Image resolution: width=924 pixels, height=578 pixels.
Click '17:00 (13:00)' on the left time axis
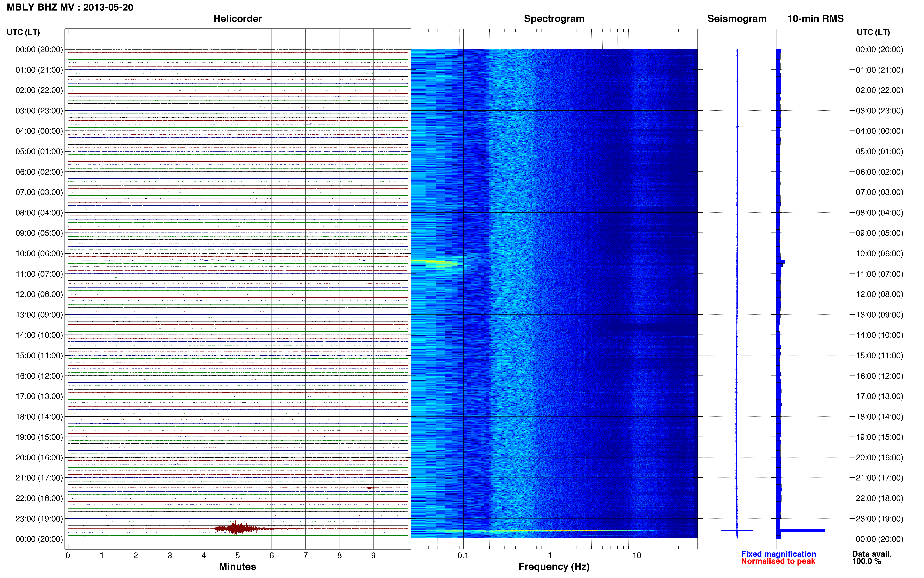pyautogui.click(x=39, y=396)
